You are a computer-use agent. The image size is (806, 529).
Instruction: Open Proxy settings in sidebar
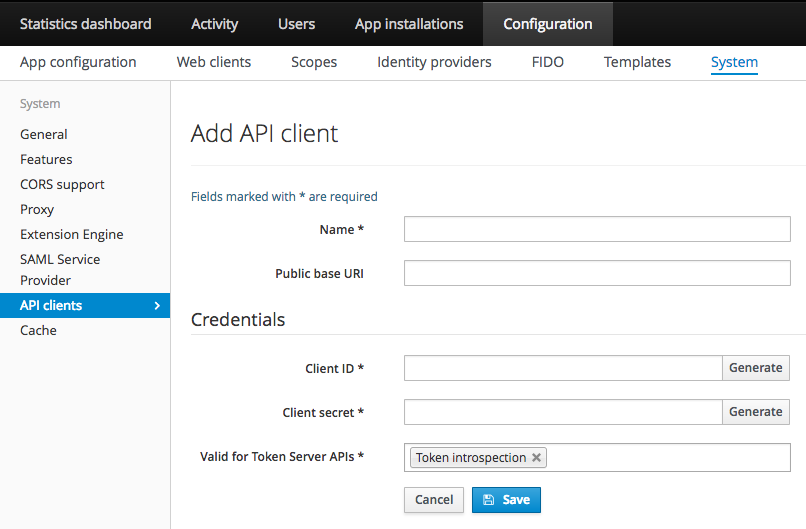coord(37,210)
